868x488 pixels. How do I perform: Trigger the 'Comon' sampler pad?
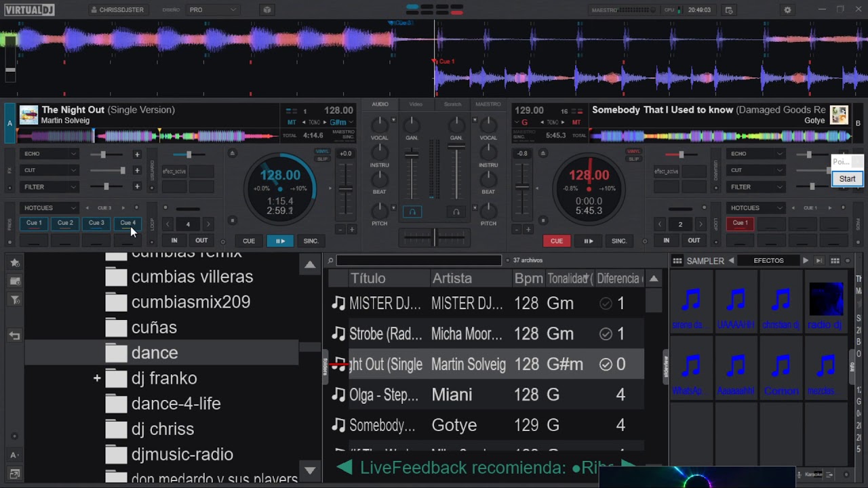click(781, 369)
